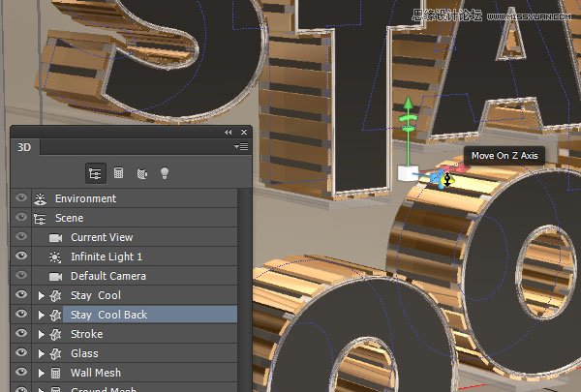Image resolution: width=581 pixels, height=392 pixels.
Task: Click the green Y axis rotate handle
Action: tap(408, 118)
